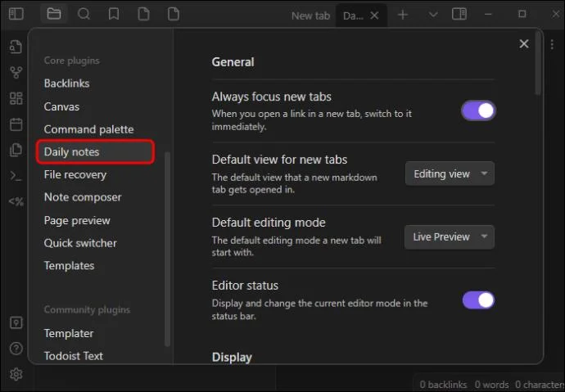Open the vault switcher icon
Screen dimensions: 565x392
point(16,323)
